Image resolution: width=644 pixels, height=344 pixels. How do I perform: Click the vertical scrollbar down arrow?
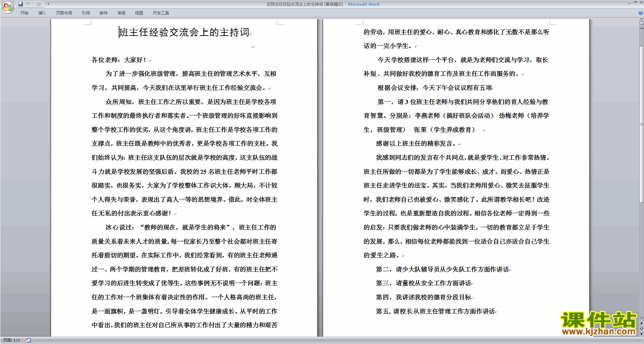coord(641,318)
